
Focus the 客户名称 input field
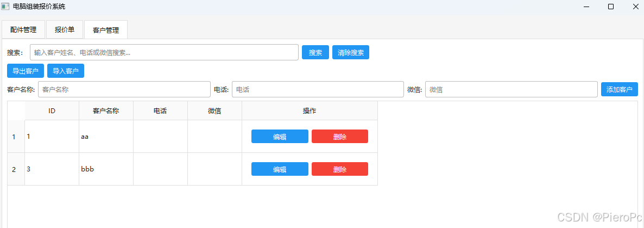[x=124, y=89]
